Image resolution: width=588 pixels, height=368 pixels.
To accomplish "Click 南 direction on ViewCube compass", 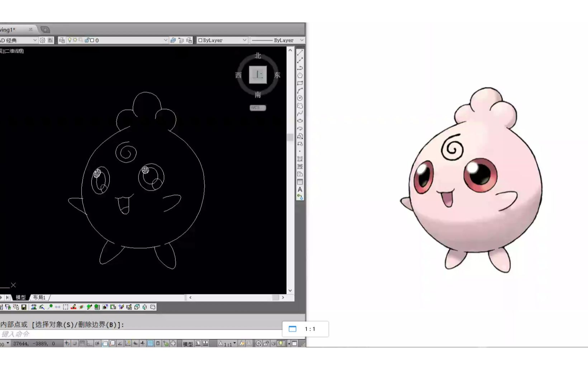I will click(x=258, y=95).
